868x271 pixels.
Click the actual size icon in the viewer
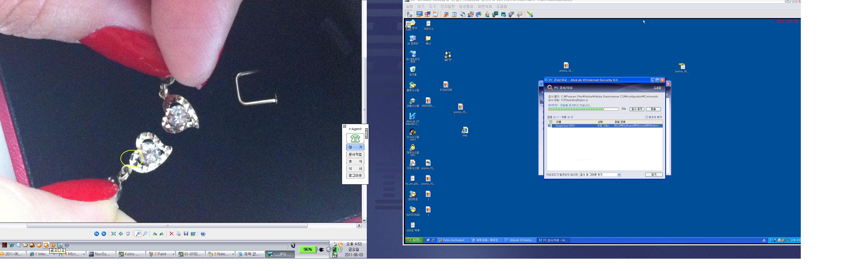tap(121, 234)
